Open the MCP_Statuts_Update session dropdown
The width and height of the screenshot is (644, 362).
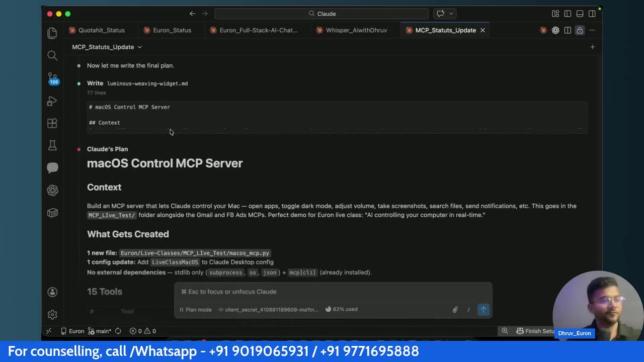click(107, 47)
